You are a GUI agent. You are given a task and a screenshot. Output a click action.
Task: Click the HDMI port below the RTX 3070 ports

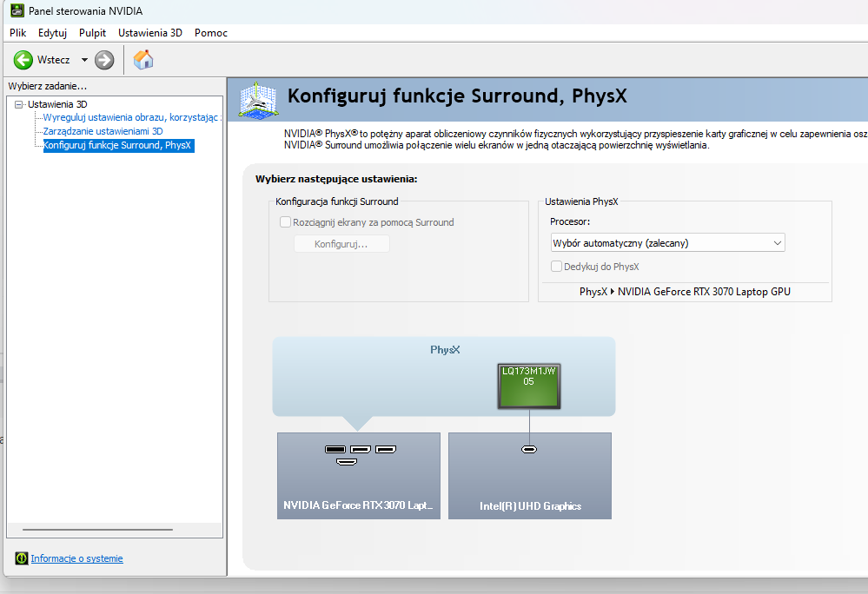pyautogui.click(x=347, y=462)
